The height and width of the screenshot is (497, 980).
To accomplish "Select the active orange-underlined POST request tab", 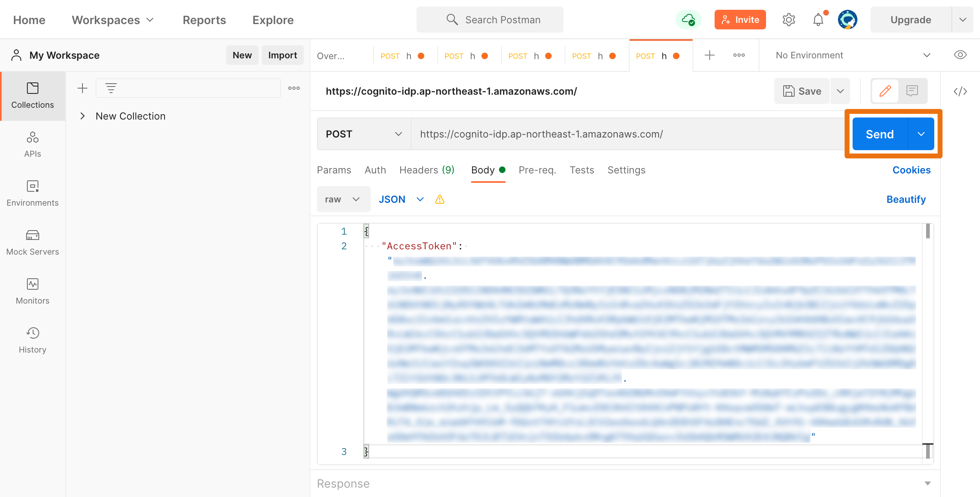I will tap(661, 56).
